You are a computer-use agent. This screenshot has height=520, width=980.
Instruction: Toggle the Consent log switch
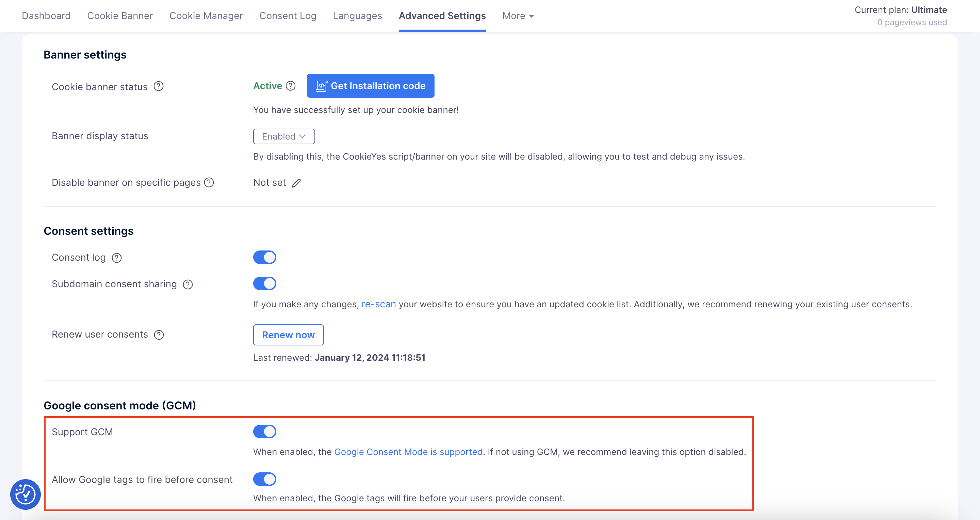(264, 257)
